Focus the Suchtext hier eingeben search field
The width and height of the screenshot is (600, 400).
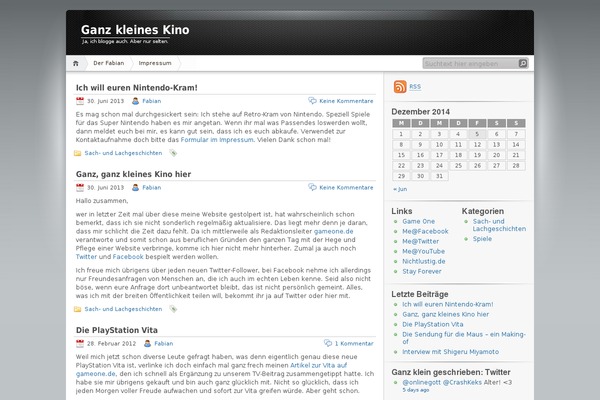point(471,64)
